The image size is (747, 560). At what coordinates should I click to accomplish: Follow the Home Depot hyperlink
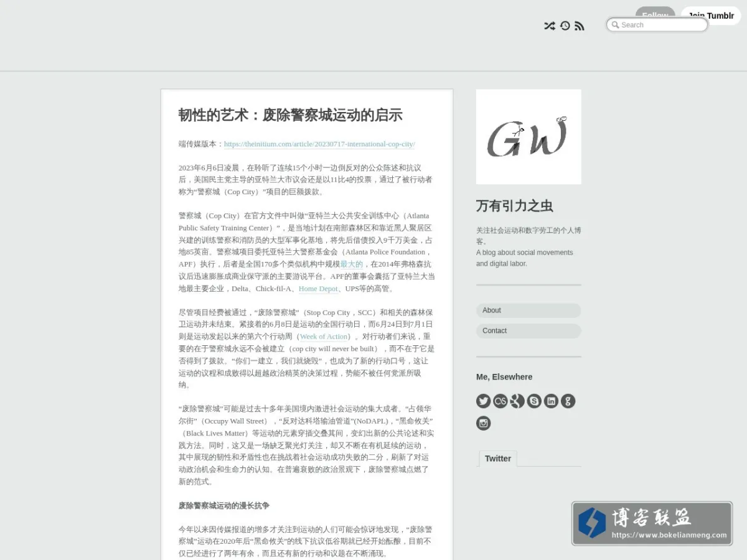point(318,289)
